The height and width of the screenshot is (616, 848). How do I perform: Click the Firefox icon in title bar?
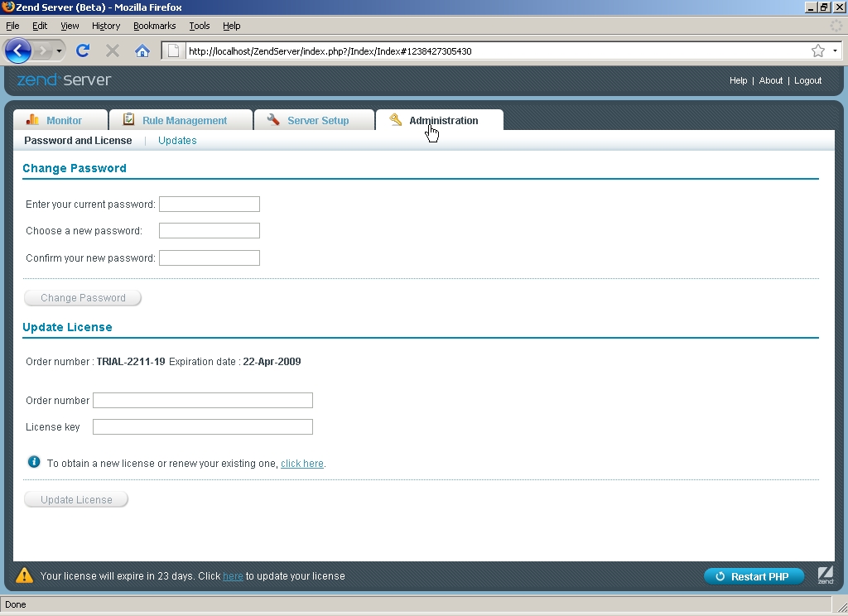tap(7, 7)
